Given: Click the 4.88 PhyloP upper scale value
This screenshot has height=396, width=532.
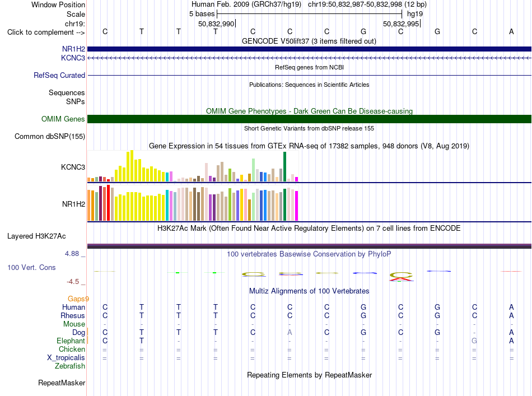Looking at the screenshot, I should tap(72, 254).
